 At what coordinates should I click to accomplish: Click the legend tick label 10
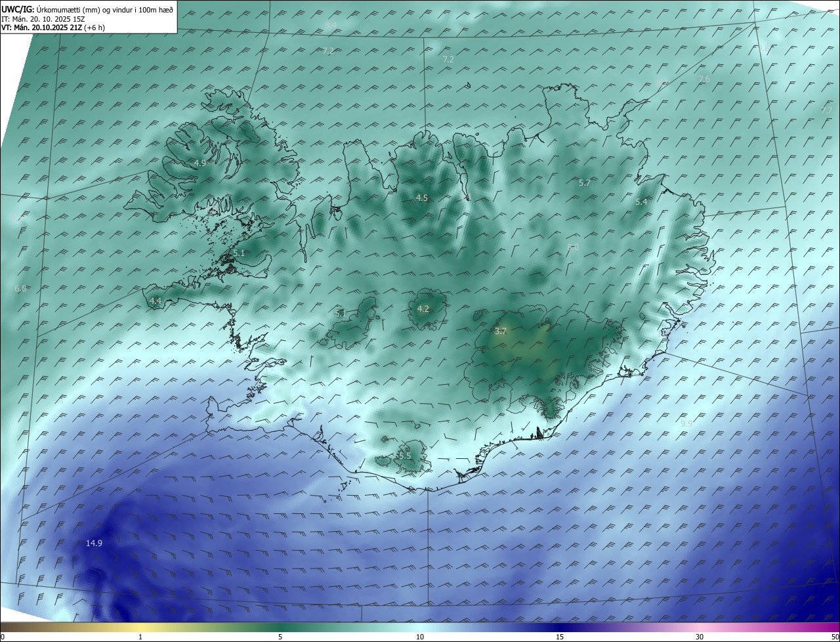[420, 637]
